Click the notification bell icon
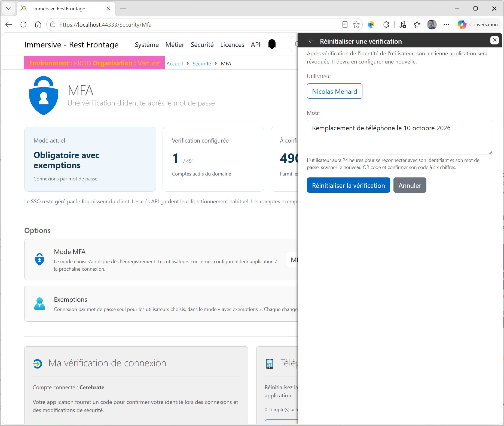The width and height of the screenshot is (504, 426). click(272, 44)
